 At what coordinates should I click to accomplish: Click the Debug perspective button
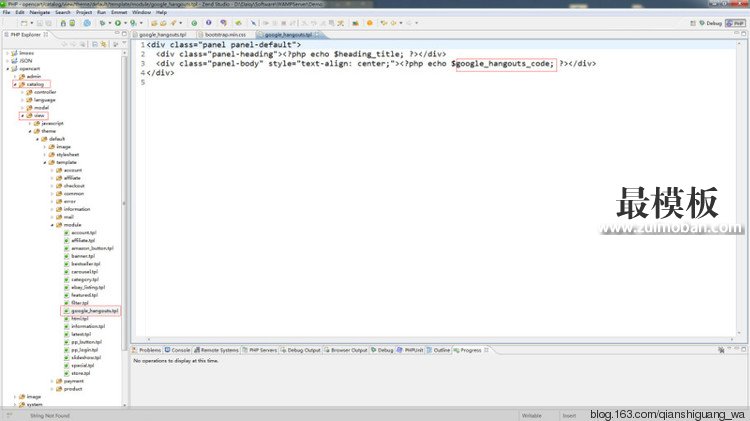click(712, 22)
